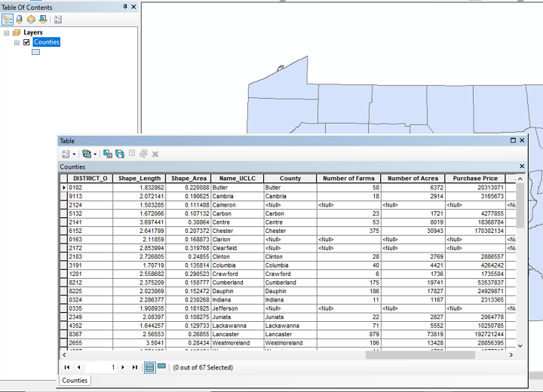Viewport: 543px width, 392px height.
Task: Click List By Source icon
Action: (x=19, y=19)
